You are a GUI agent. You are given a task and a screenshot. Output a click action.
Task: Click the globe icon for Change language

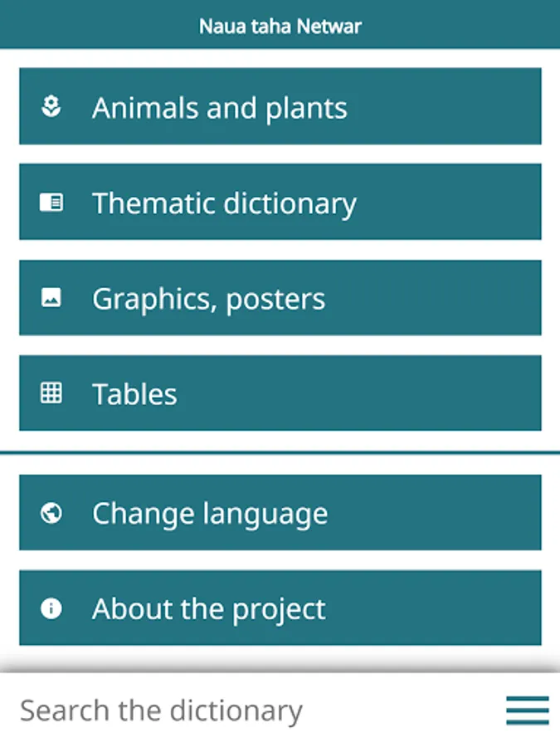pos(51,513)
